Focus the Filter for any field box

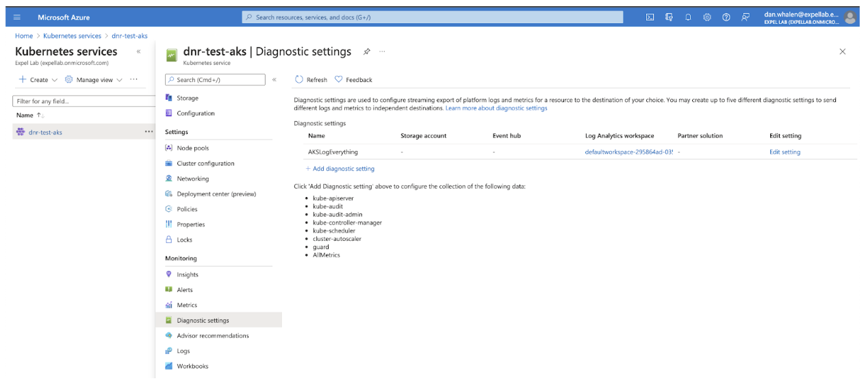click(x=84, y=101)
